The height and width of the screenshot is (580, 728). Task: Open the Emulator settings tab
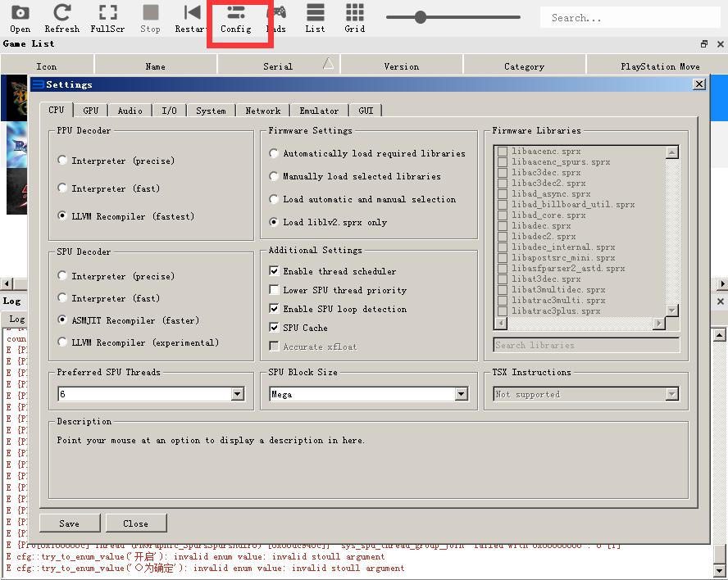[x=319, y=111]
